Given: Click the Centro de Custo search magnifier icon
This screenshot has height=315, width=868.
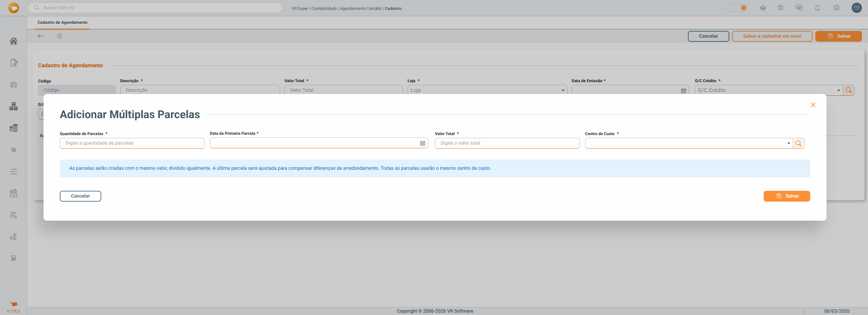Looking at the screenshot, I should click(798, 144).
